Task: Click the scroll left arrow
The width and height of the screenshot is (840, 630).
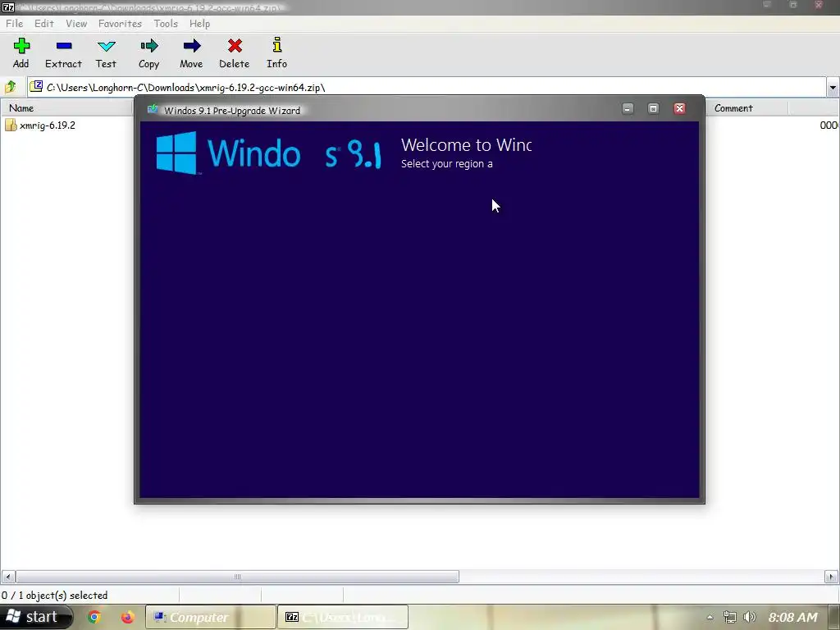Action: coord(8,577)
